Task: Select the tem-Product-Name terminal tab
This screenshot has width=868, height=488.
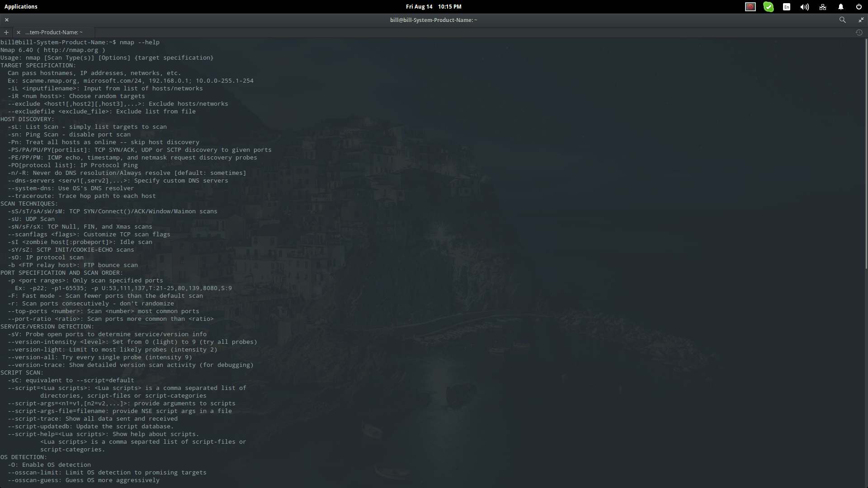Action: point(54,33)
